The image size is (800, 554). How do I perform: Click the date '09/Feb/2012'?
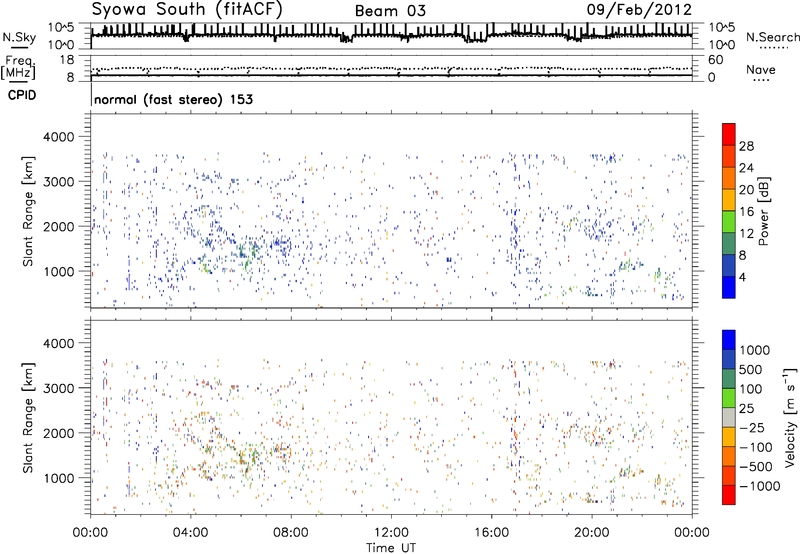639,9
